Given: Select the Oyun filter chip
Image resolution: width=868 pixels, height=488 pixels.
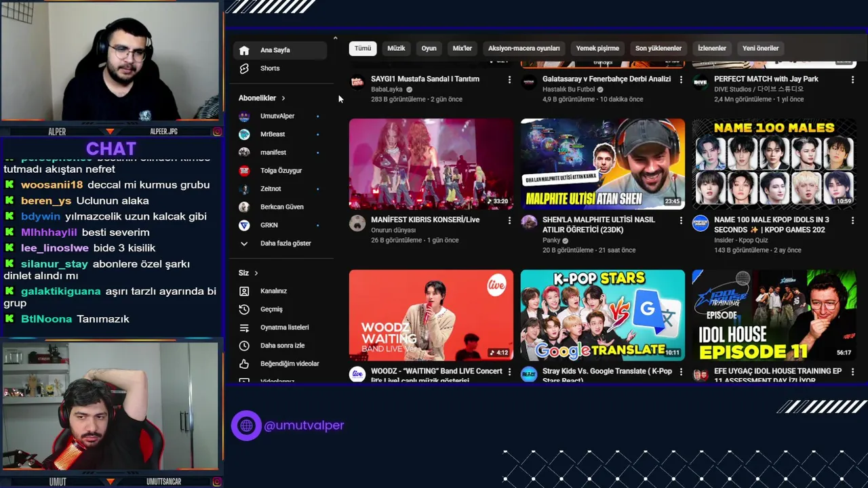Looking at the screenshot, I should (x=429, y=48).
